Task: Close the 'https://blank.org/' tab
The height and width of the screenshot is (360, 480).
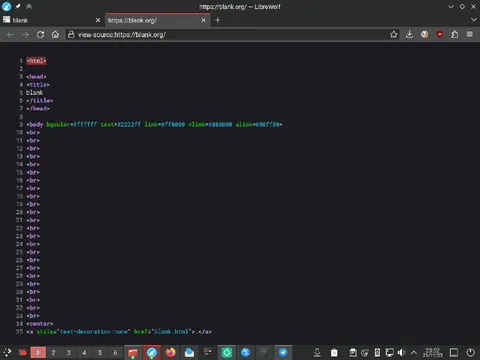Action: point(203,20)
